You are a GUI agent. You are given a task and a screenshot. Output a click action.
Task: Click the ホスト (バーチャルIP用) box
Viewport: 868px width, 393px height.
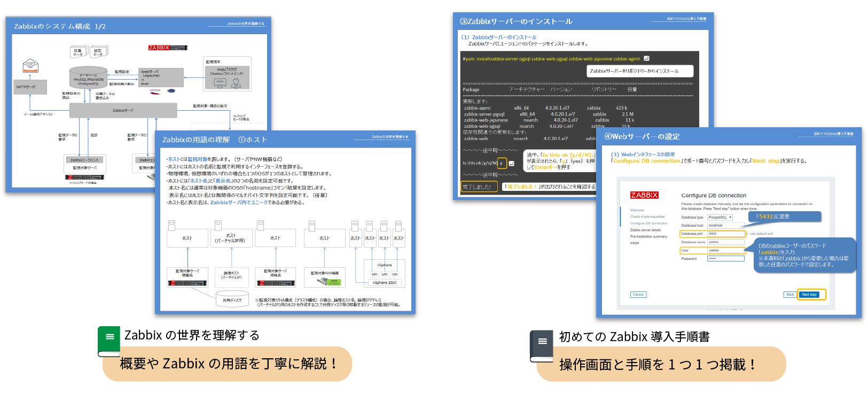[x=231, y=238]
